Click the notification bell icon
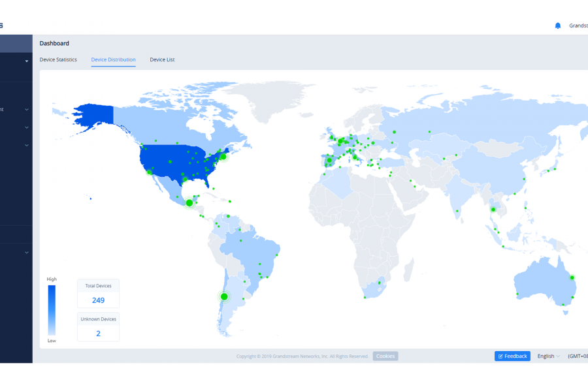This screenshot has height=378, width=588. (x=557, y=25)
